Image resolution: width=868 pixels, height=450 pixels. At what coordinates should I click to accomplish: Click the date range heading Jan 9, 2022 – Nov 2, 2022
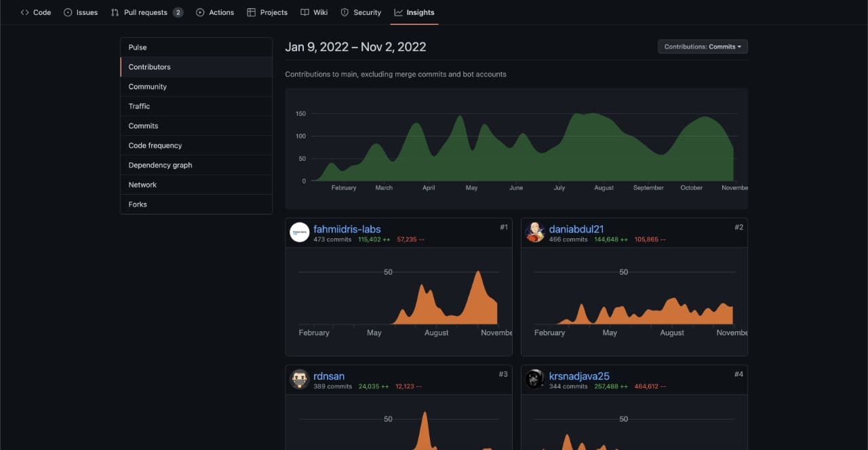pyautogui.click(x=355, y=47)
